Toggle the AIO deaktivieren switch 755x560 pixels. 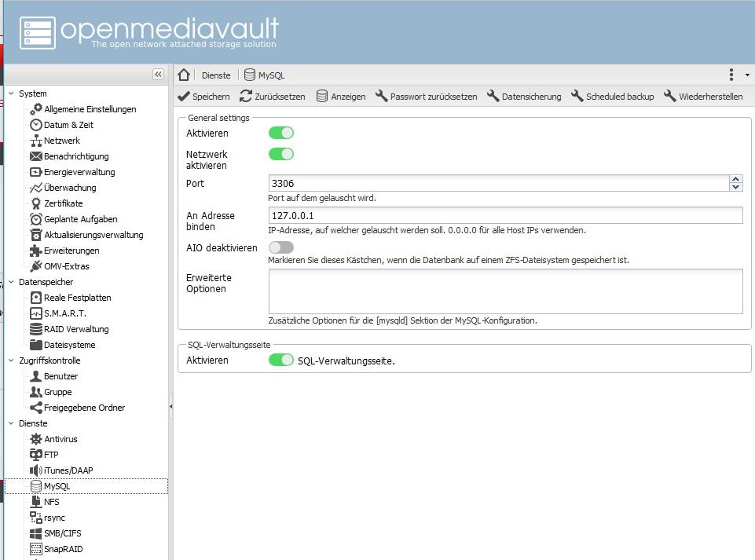point(281,247)
